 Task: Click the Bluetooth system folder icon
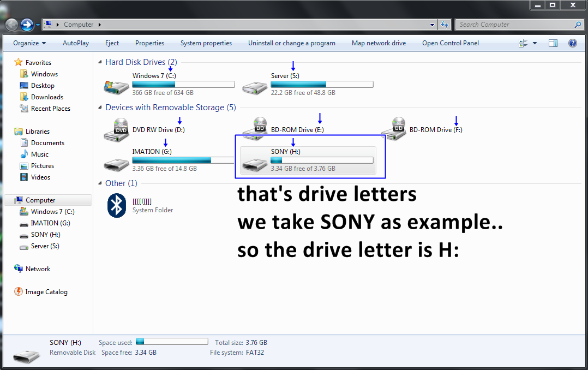(117, 206)
